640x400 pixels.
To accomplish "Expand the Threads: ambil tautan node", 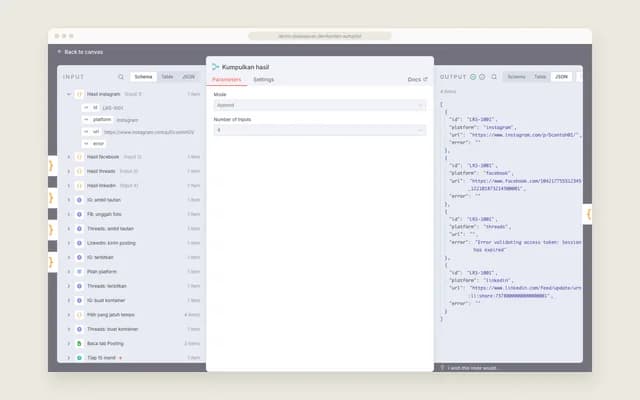I will click(x=69, y=229).
